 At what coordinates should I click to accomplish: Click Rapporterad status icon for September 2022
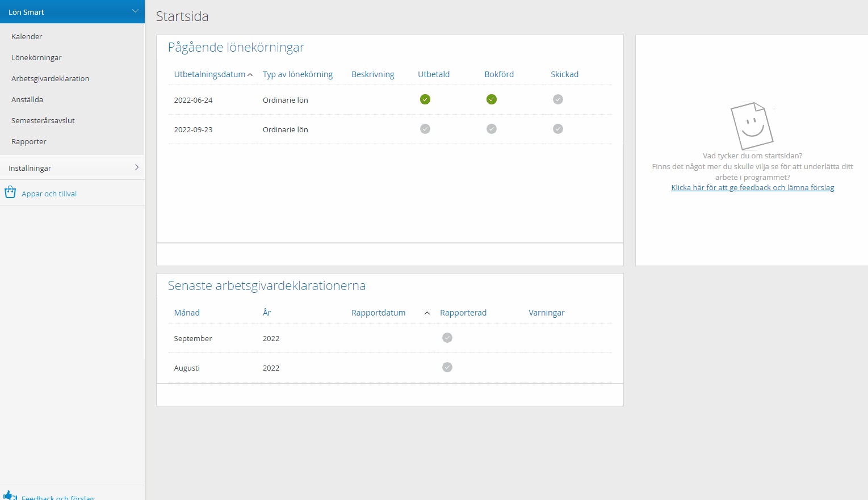point(447,338)
